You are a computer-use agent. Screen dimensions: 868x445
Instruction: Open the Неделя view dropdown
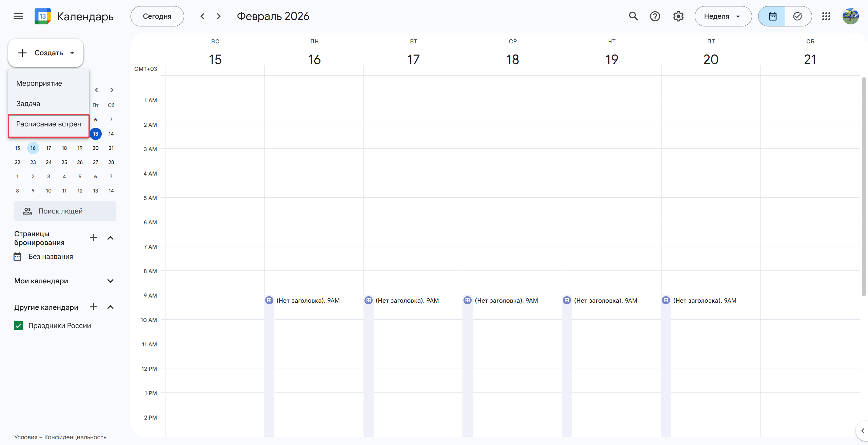[x=723, y=16]
